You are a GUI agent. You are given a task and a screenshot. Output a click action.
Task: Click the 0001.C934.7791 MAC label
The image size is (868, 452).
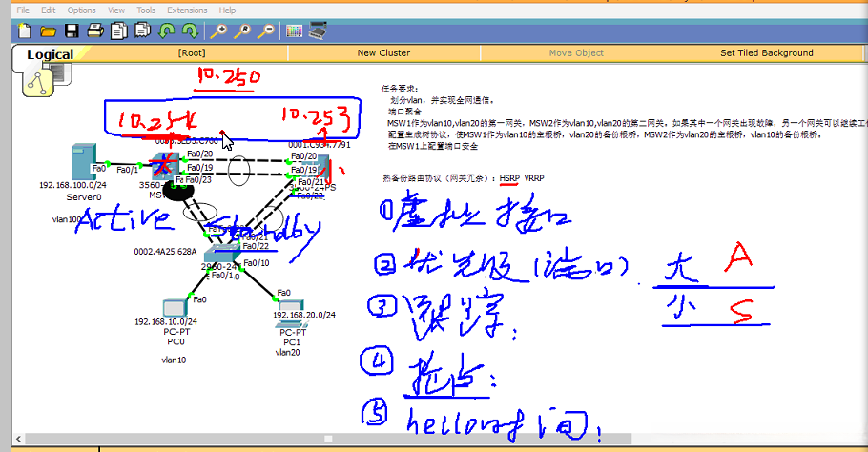pyautogui.click(x=320, y=145)
